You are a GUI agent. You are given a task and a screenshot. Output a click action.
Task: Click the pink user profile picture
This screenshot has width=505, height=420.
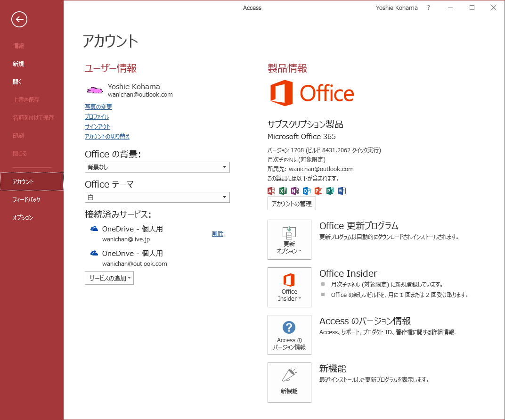tap(95, 91)
